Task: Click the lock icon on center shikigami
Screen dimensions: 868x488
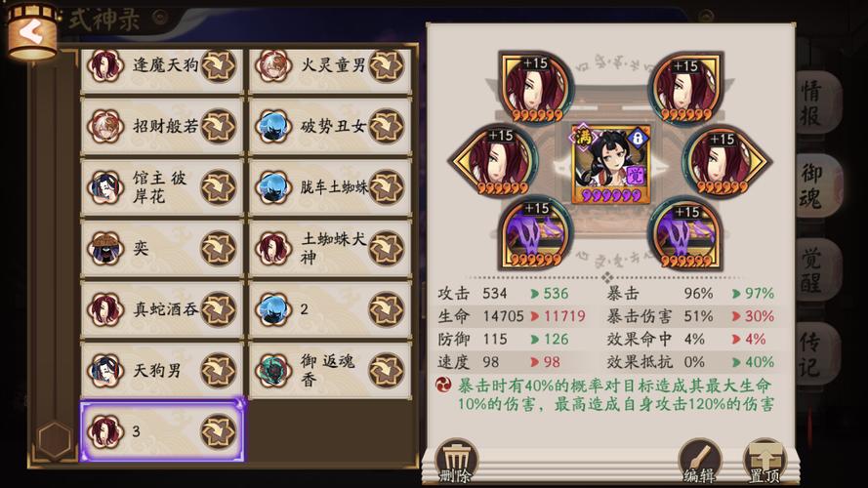Action: pos(638,138)
